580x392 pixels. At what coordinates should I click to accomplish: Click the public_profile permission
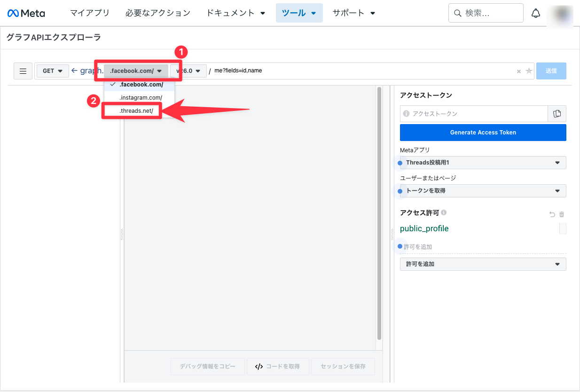click(424, 229)
